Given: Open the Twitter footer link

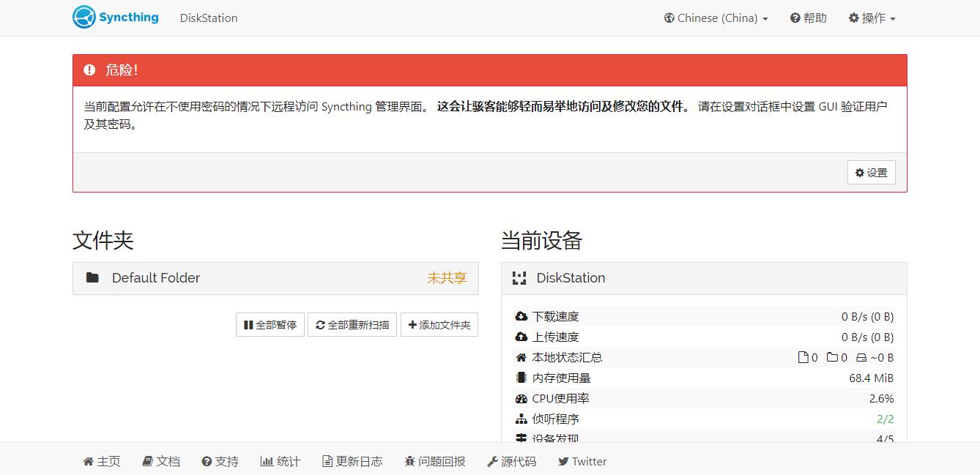Looking at the screenshot, I should tap(582, 461).
